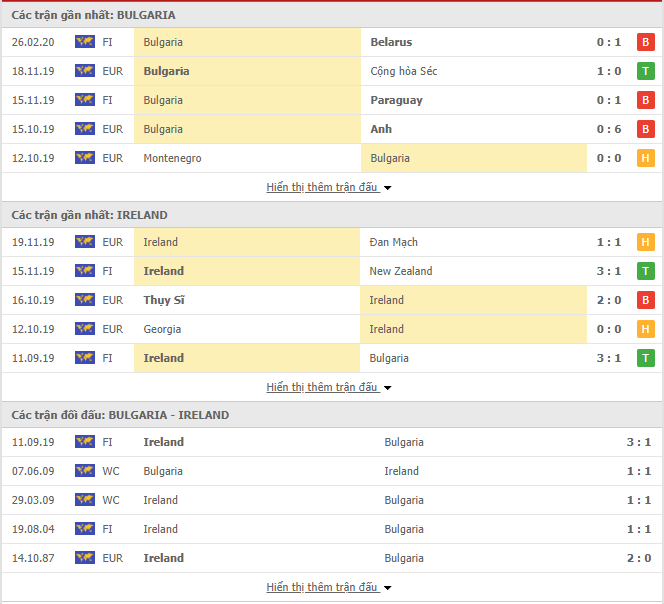This screenshot has width=664, height=604.
Task: Click the orange H badge on the Montenegro–Bulgaria row
Action: click(645, 158)
